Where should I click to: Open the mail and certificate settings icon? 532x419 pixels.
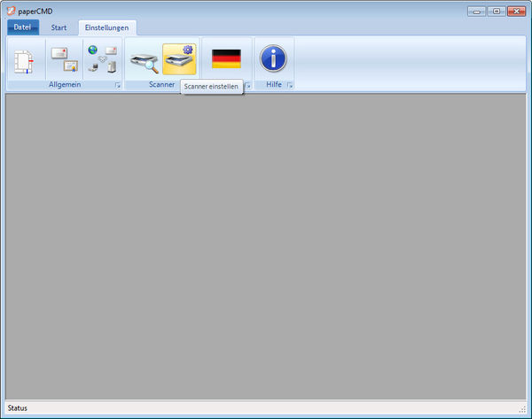click(65, 59)
